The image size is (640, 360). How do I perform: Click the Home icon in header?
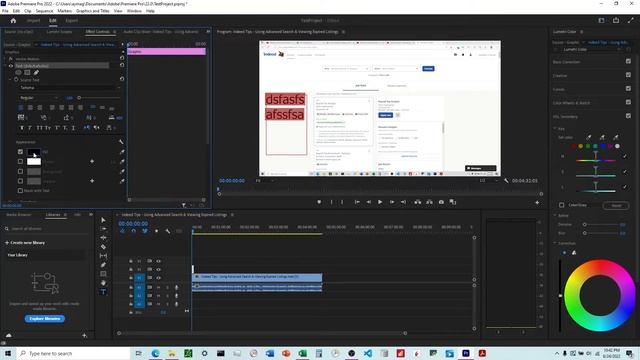point(13,20)
